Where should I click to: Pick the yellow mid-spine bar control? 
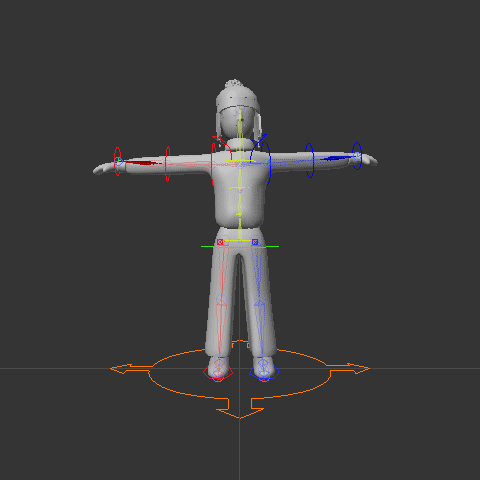[239, 188]
